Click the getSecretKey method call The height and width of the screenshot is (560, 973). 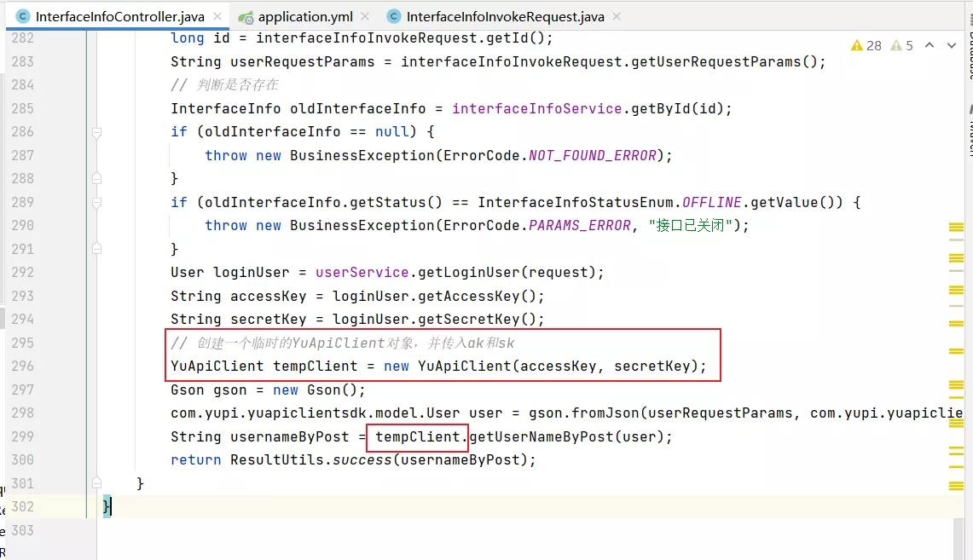coord(468,319)
